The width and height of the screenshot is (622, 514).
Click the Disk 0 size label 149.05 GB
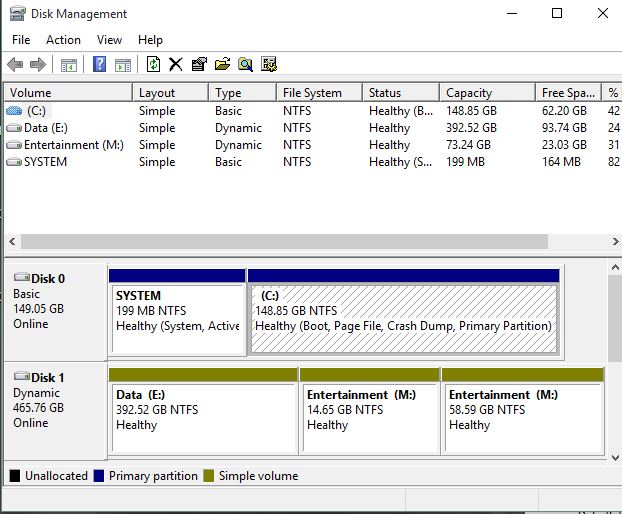[38, 309]
